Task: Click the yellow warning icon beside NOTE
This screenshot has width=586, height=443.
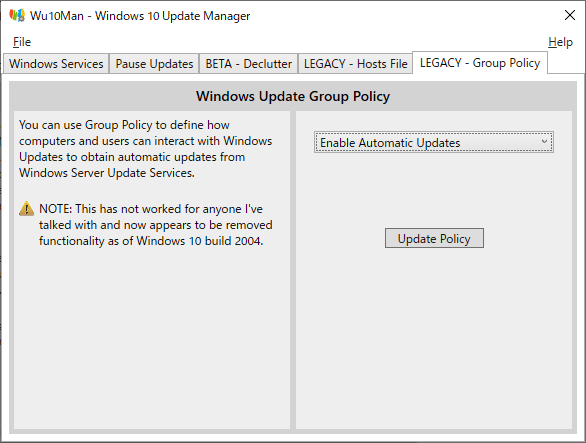Action: (x=27, y=209)
